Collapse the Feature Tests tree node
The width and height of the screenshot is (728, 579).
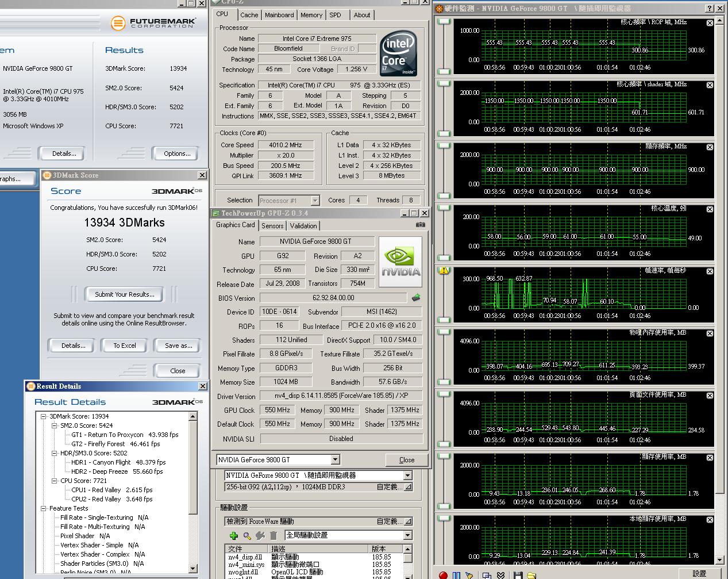pos(44,508)
